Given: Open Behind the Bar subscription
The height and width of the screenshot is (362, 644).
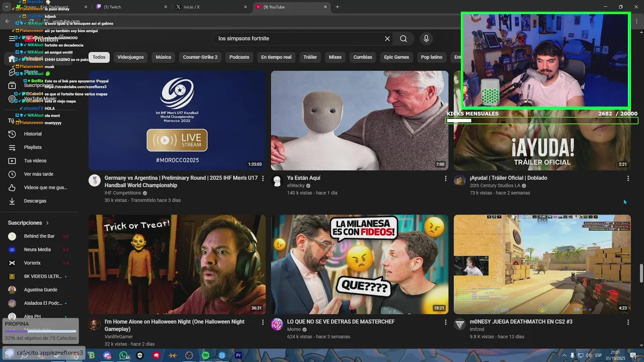Looking at the screenshot, I should (40, 236).
